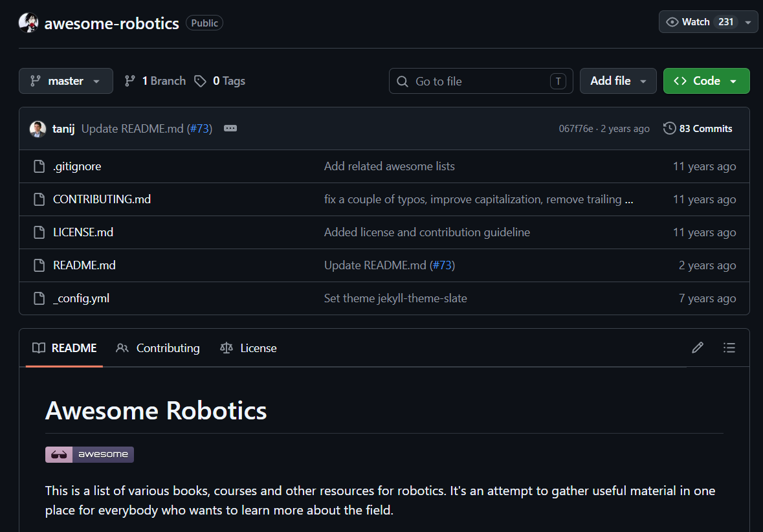Screen dimensions: 763x532
Task: Open the latest commit message Update README.md
Action: point(133,129)
